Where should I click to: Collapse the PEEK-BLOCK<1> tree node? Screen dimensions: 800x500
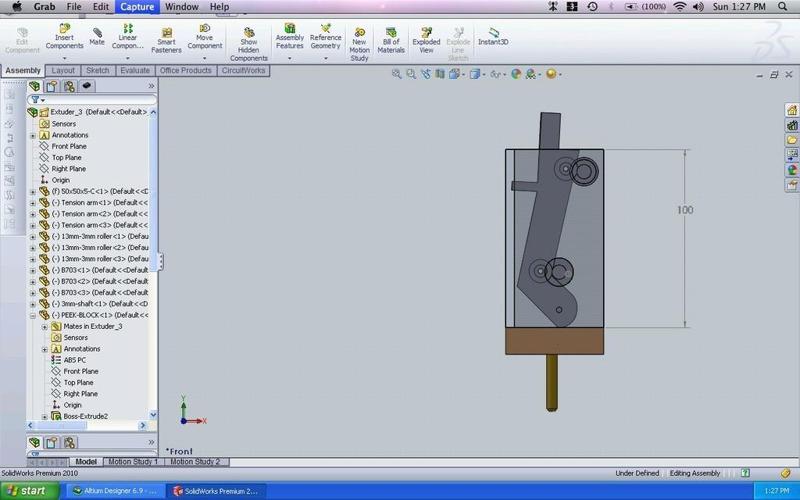pyautogui.click(x=33, y=315)
